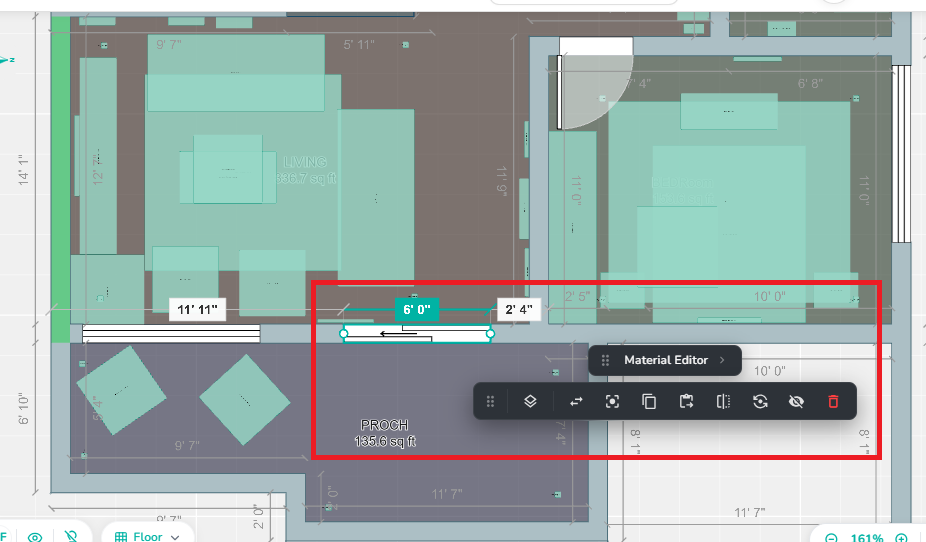Click the flip swap arrows icon
The image size is (926, 542).
tap(576, 401)
